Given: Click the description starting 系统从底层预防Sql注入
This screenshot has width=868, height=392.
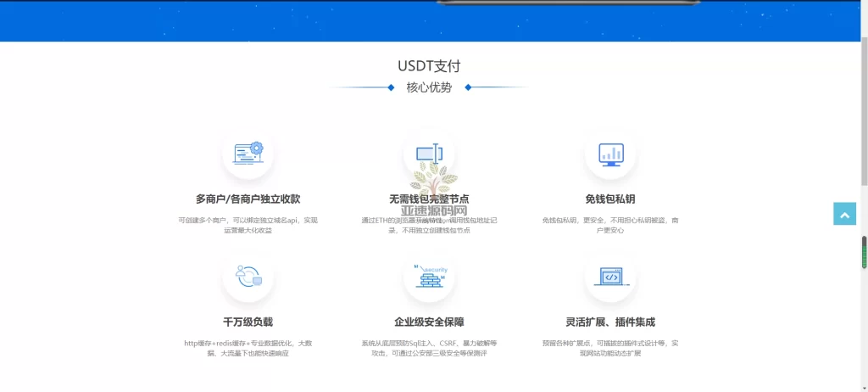Looking at the screenshot, I should (x=430, y=348).
